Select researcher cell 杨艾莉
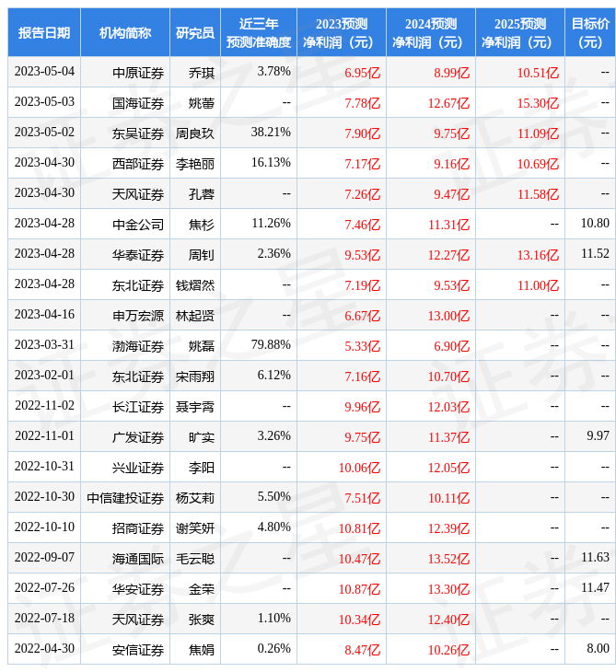The image size is (616, 672). [195, 498]
